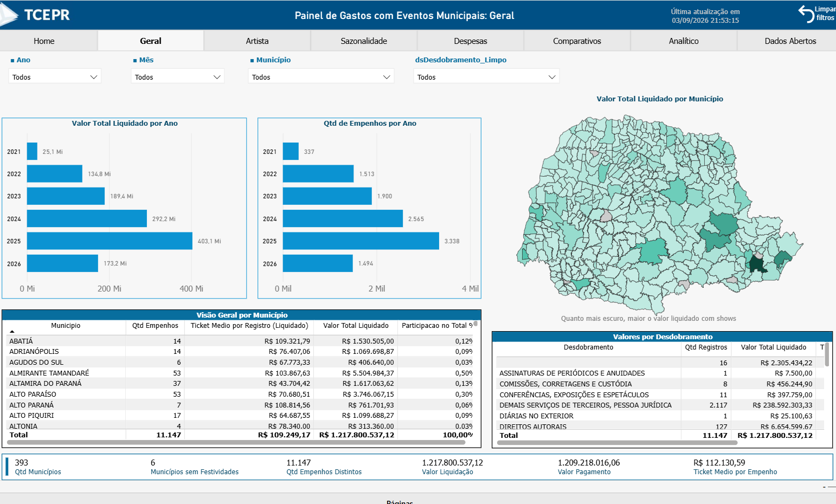The width and height of the screenshot is (836, 504).
Task: Click the Participacao no Total column header
Action: 436,326
